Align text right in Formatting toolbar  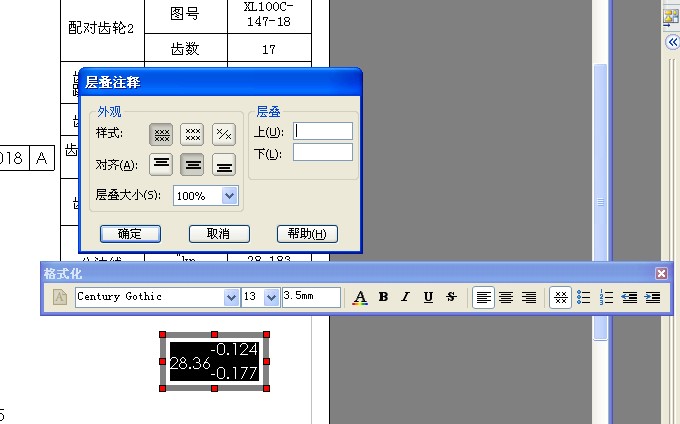(529, 297)
